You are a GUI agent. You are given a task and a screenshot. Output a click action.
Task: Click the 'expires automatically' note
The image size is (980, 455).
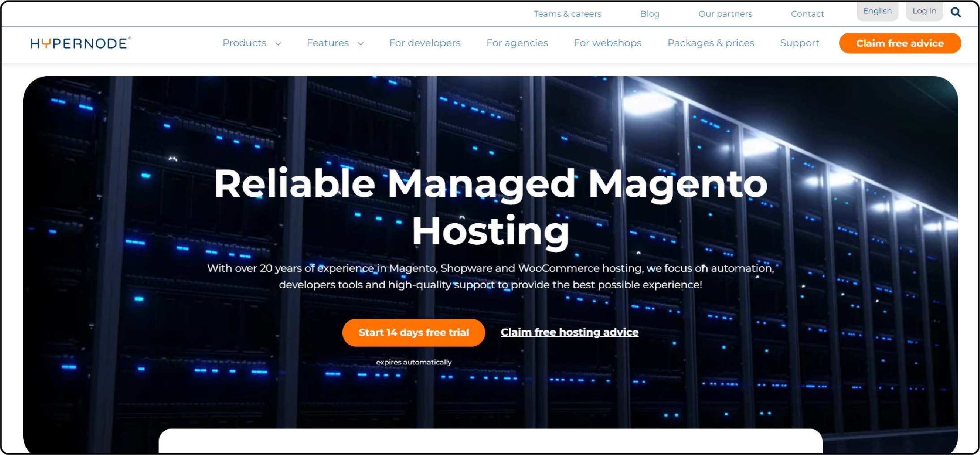point(413,362)
